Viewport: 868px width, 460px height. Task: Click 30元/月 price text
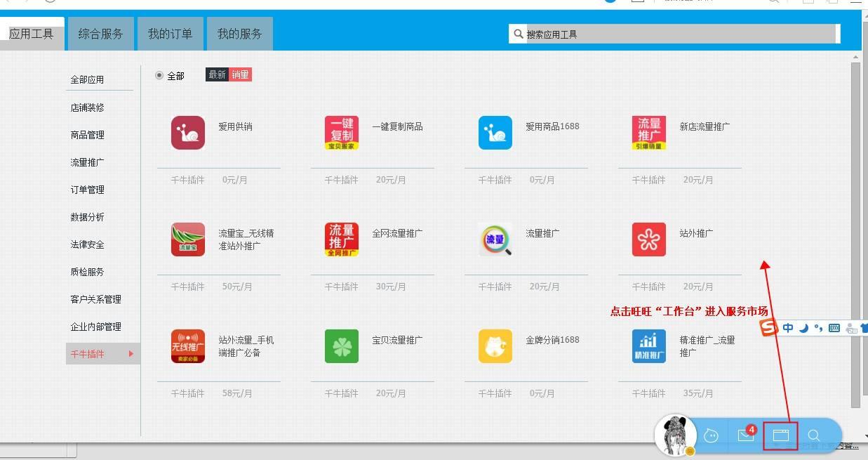pyautogui.click(x=391, y=287)
